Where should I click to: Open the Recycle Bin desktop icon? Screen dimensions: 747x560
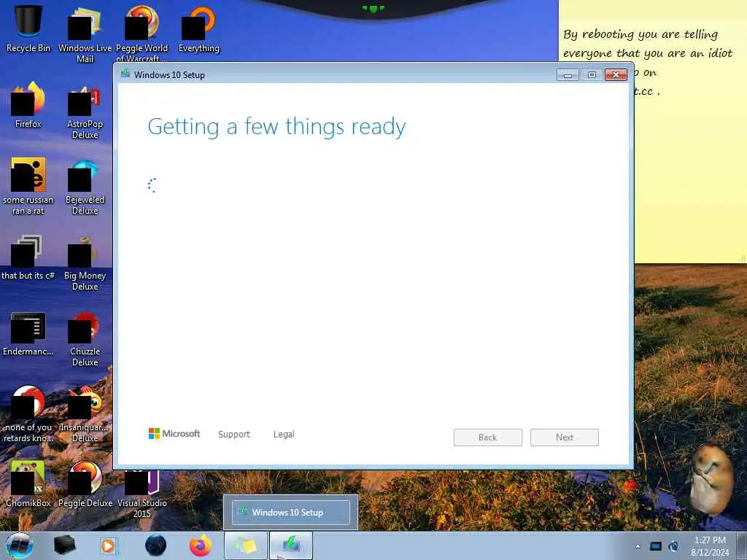(x=28, y=28)
